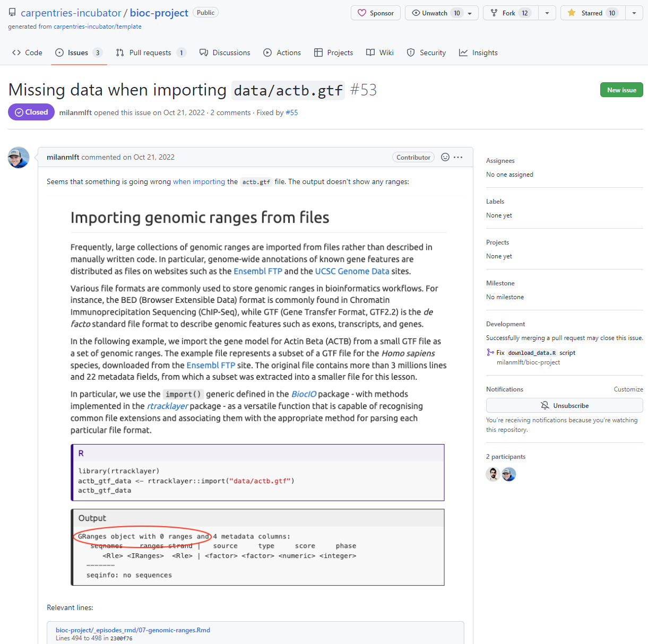Open the Wiki book tab
The width and height of the screenshot is (648, 644).
(x=380, y=53)
